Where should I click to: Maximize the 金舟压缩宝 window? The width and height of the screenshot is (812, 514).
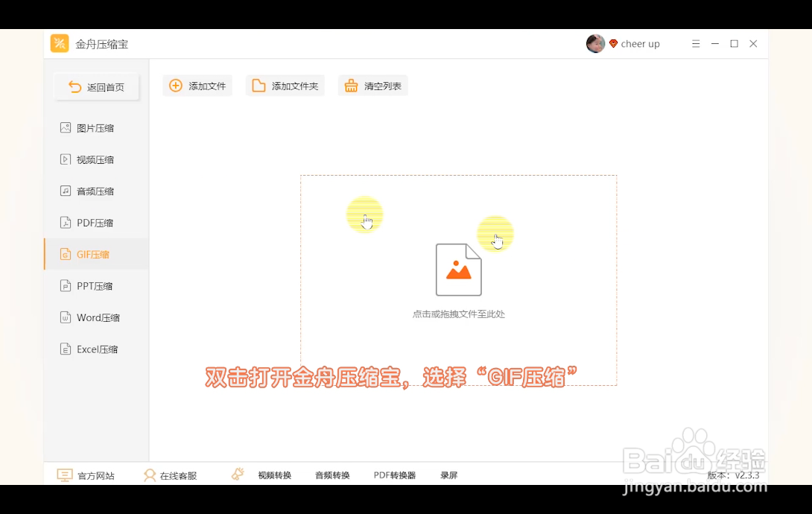tap(734, 44)
